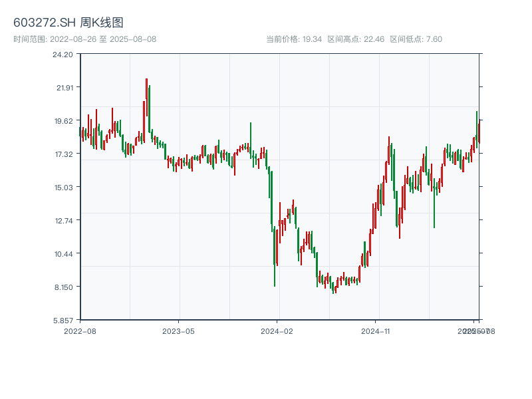Click the 15.03 y-axis label
The image size is (532, 399).
click(x=63, y=187)
